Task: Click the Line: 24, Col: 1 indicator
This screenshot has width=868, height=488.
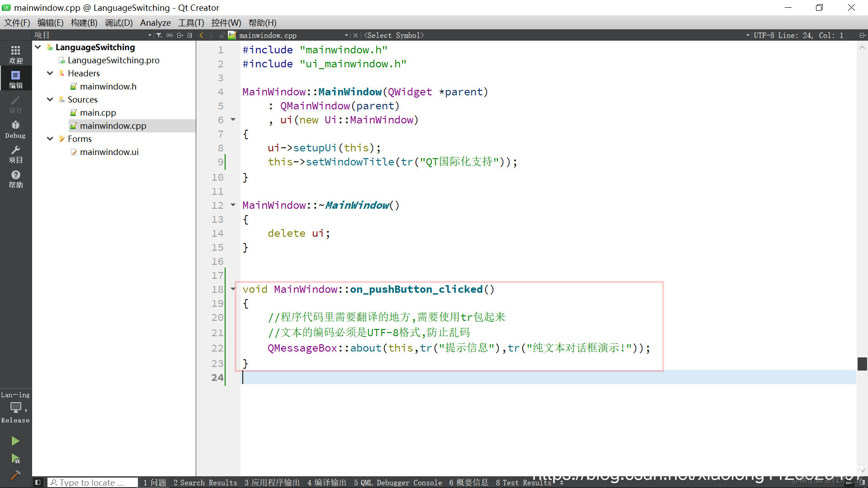Action: click(811, 35)
